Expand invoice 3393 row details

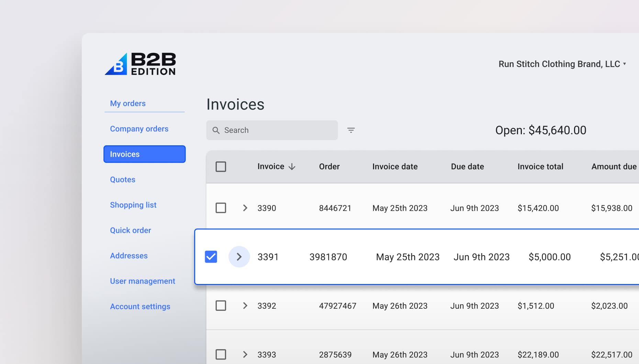(245, 354)
